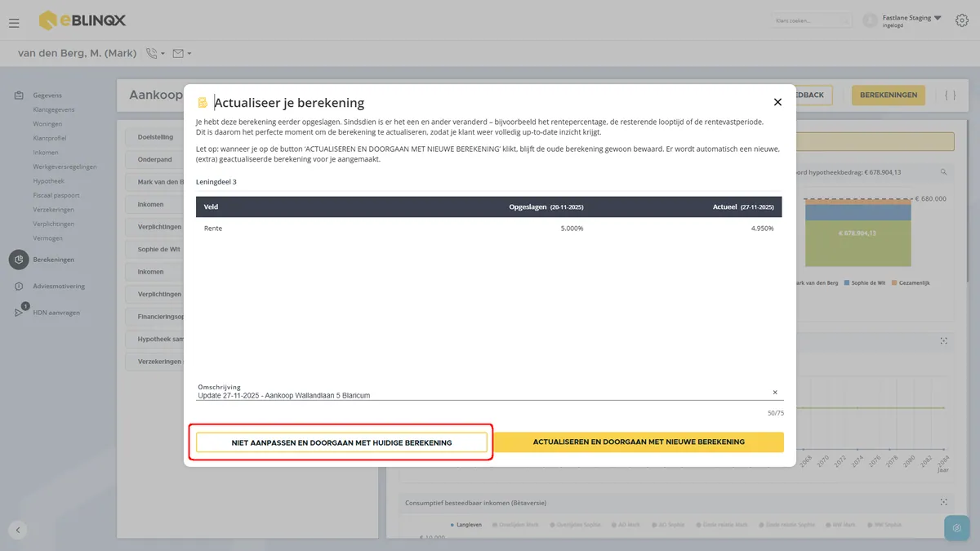Image resolution: width=980 pixels, height=551 pixels.
Task: Select Klantprofiel in the sidebar
Action: (x=51, y=138)
